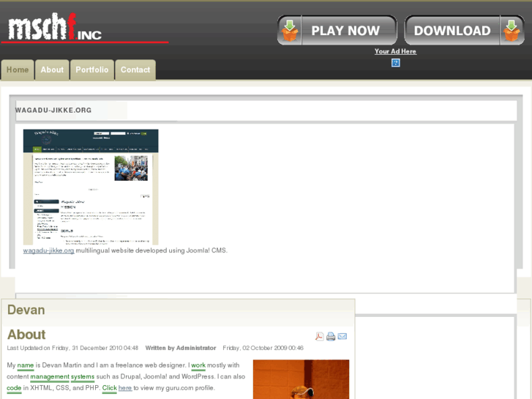Click the 'Friday, 02 October 2009 00:46' date
Viewport: 532px width, 399px height.
point(263,348)
